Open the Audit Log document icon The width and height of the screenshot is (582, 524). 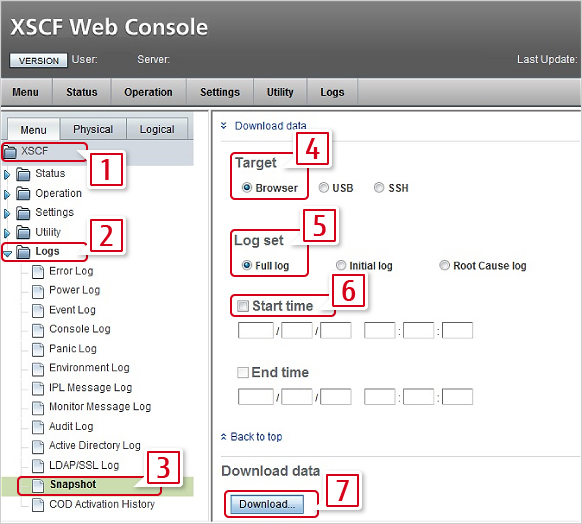tap(37, 427)
